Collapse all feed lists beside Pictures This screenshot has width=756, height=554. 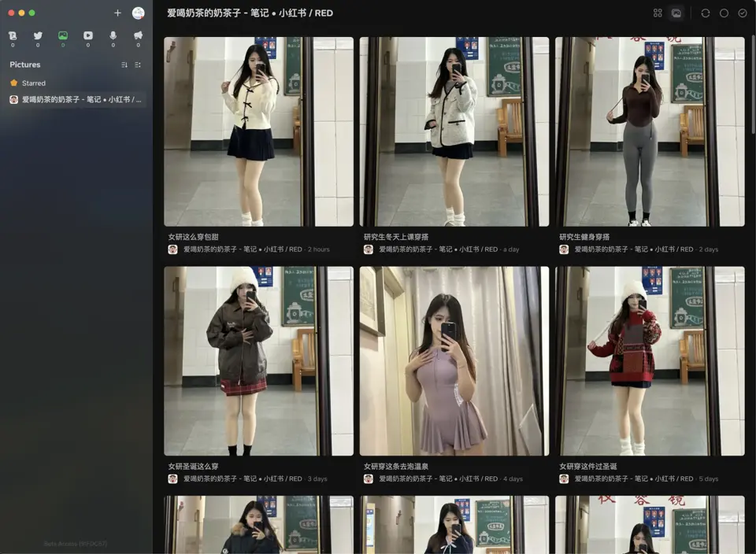click(x=138, y=65)
